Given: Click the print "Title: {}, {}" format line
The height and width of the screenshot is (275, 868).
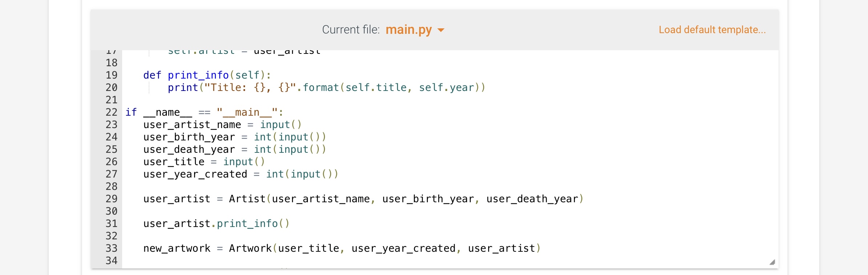Looking at the screenshot, I should click(326, 87).
